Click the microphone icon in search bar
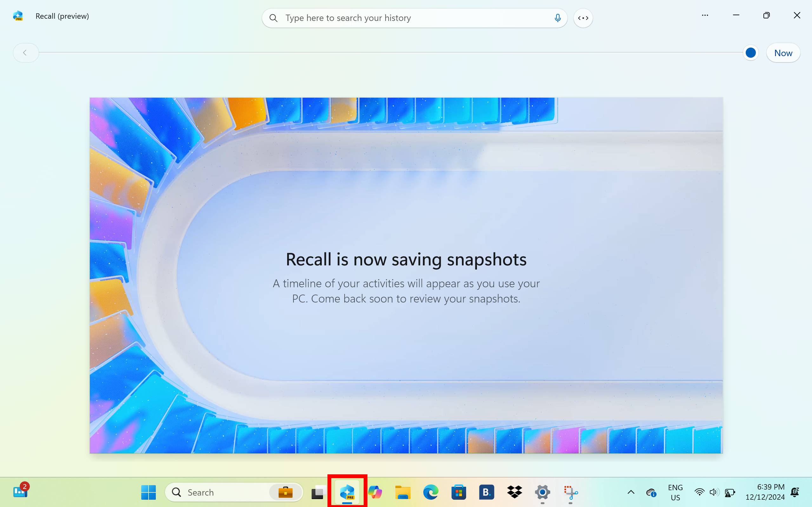812x507 pixels. coord(557,18)
